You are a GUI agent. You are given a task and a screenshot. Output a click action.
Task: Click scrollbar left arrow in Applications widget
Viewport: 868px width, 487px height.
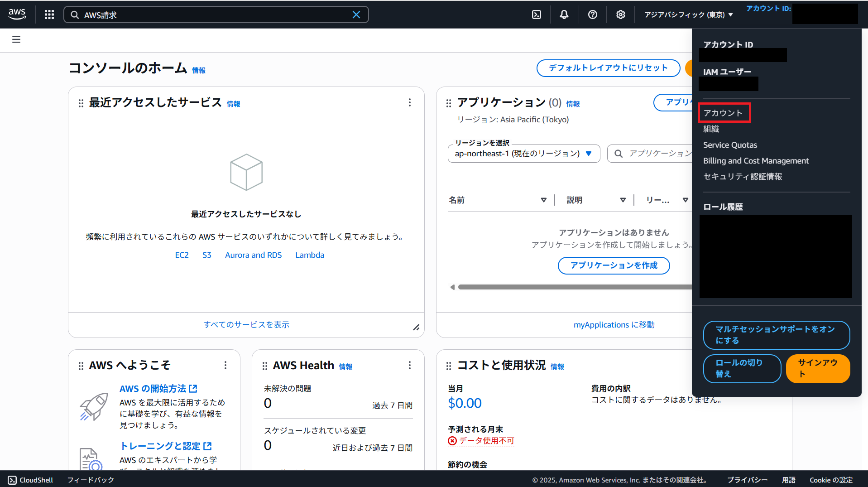(452, 287)
